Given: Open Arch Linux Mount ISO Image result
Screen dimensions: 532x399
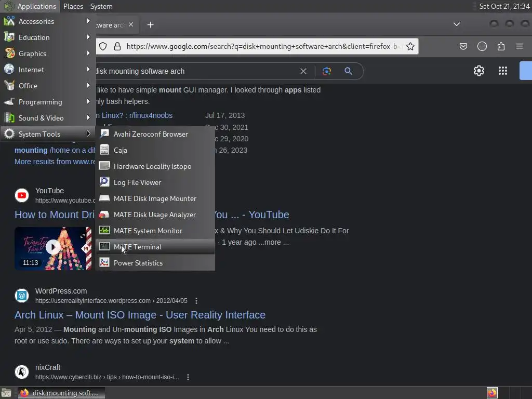Looking at the screenshot, I should (140, 315).
